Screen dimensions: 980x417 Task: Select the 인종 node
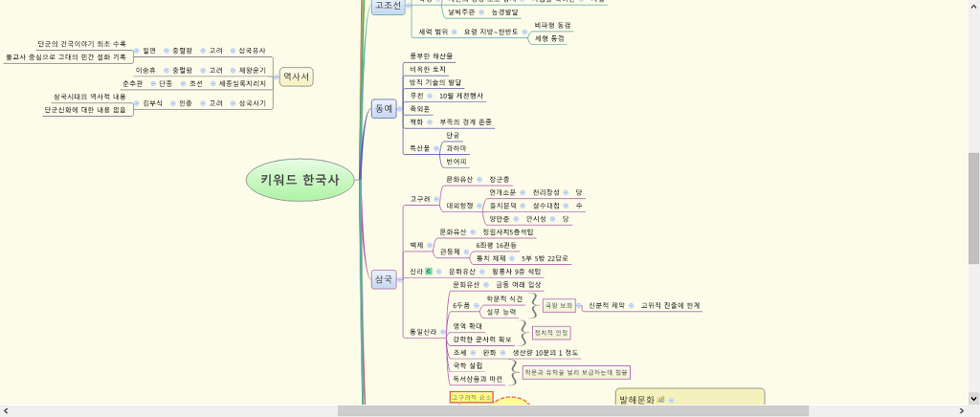tap(185, 103)
